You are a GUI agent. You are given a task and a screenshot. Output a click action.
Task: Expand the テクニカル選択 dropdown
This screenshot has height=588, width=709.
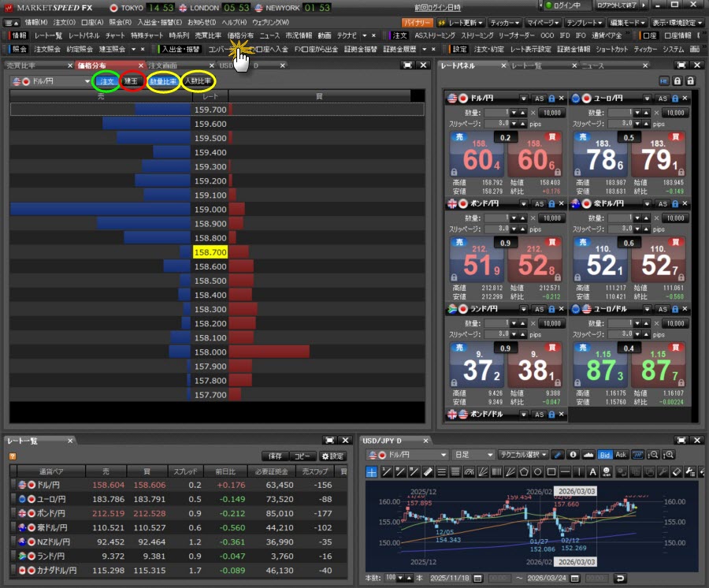523,455
